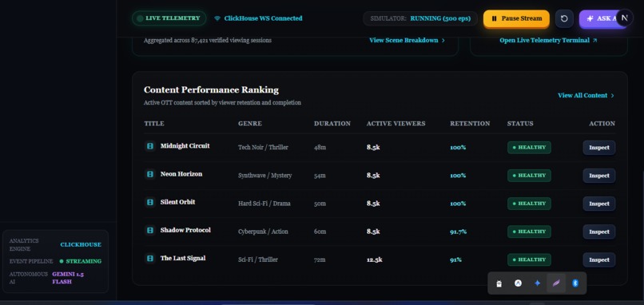Click the round white A-logo tray icon
644x305 pixels.
[518, 283]
